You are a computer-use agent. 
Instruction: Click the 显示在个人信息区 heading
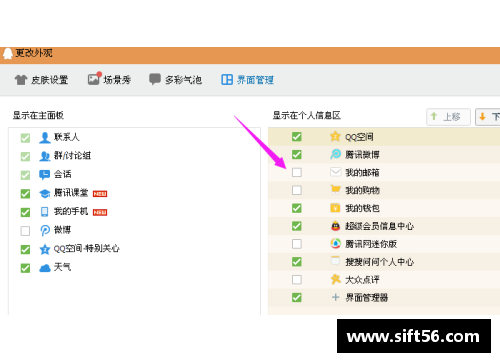[x=307, y=115]
